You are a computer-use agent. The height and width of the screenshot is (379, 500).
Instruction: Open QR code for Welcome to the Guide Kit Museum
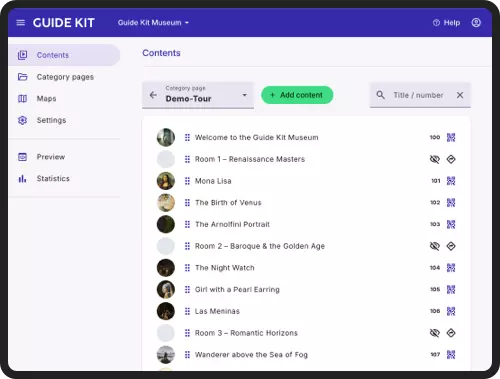pyautogui.click(x=451, y=137)
